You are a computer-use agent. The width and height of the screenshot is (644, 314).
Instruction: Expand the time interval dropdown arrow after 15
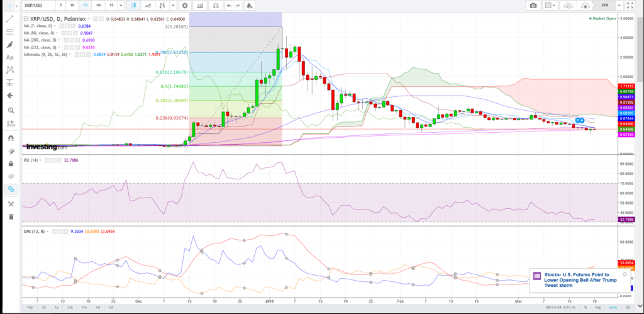point(120,5)
